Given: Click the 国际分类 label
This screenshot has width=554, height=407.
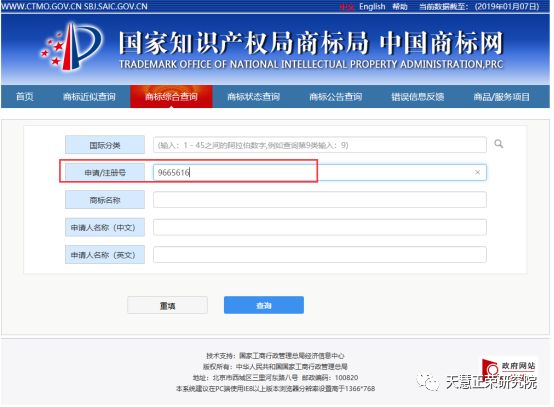Looking at the screenshot, I should 105,145.
